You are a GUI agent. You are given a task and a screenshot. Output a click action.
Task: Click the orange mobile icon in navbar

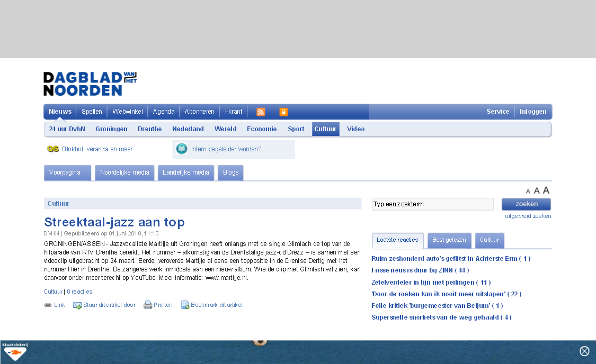pyautogui.click(x=283, y=112)
